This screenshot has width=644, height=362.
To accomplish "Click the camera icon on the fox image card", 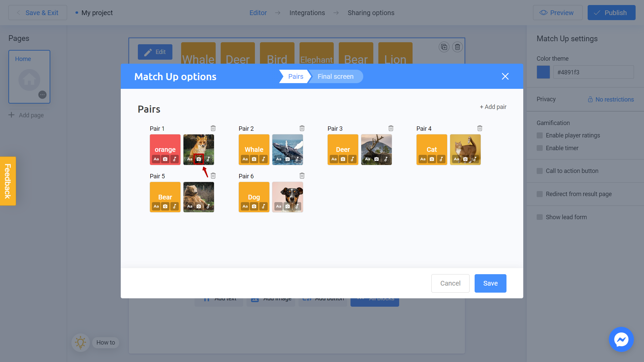I will click(199, 159).
